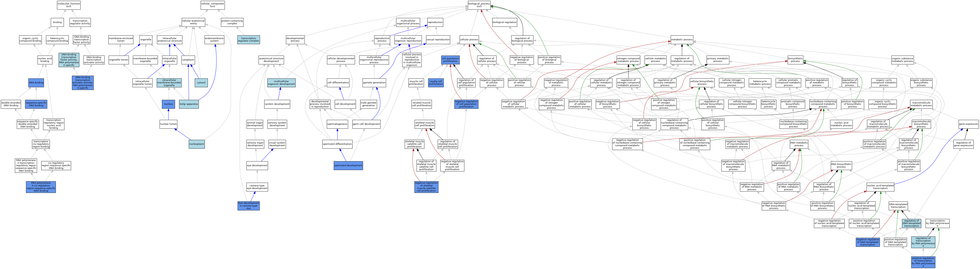Select the cellular anatomical entity node
Image resolution: width=980 pixels, height=269 pixels.
194,22
